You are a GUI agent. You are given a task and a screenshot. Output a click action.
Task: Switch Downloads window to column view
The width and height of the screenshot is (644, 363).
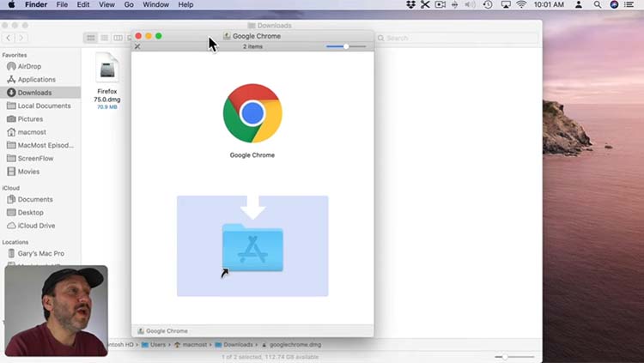[x=118, y=38]
